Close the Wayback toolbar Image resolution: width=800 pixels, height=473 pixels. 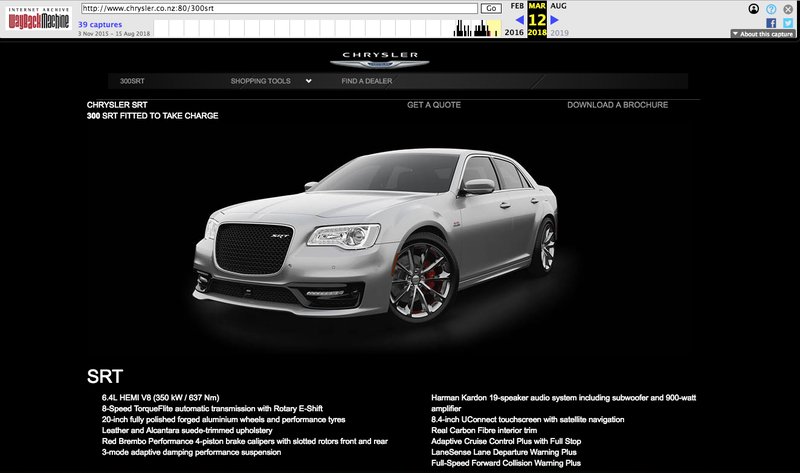788,9
